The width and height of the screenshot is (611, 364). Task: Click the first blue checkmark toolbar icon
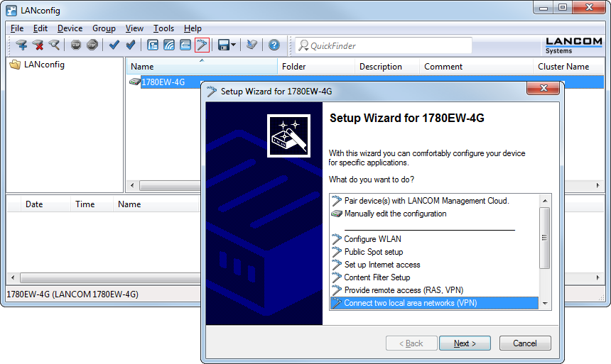(114, 45)
